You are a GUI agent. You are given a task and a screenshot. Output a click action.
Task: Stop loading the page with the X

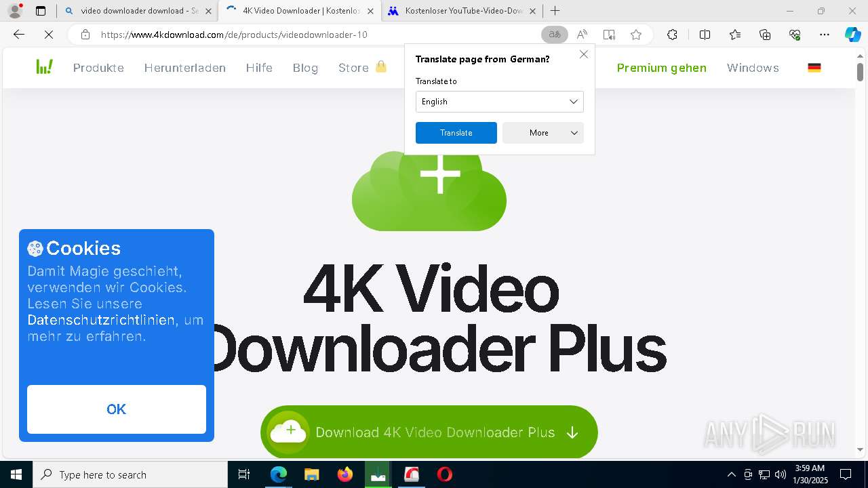pyautogui.click(x=48, y=35)
